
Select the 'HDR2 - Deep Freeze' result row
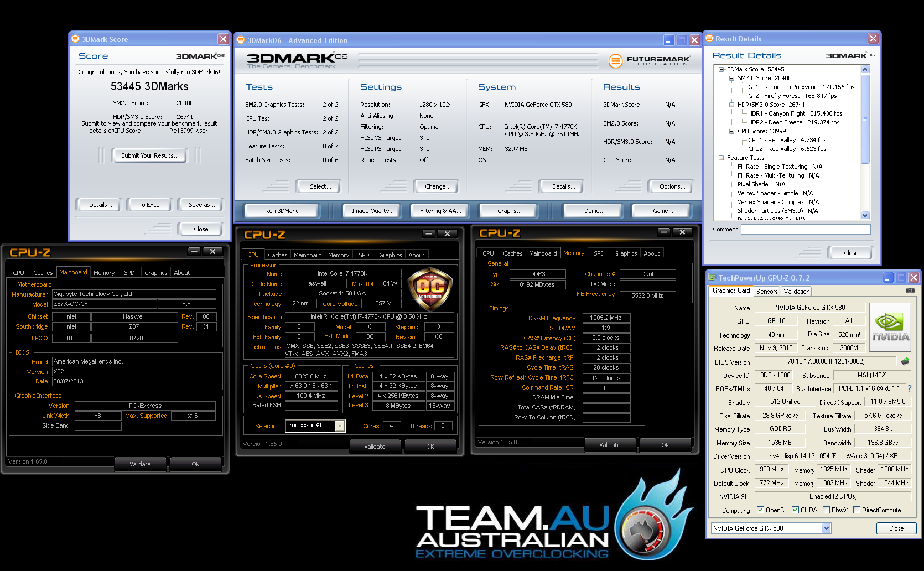point(793,122)
